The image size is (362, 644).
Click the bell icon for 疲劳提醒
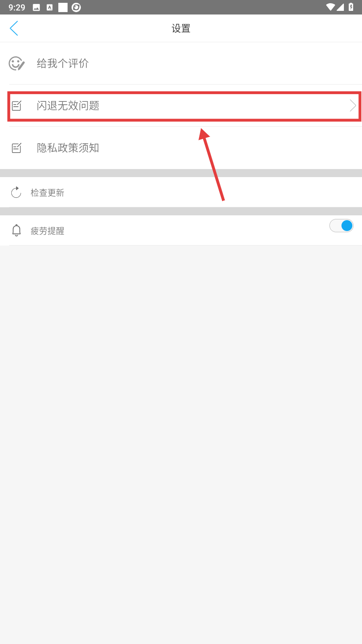(x=16, y=230)
